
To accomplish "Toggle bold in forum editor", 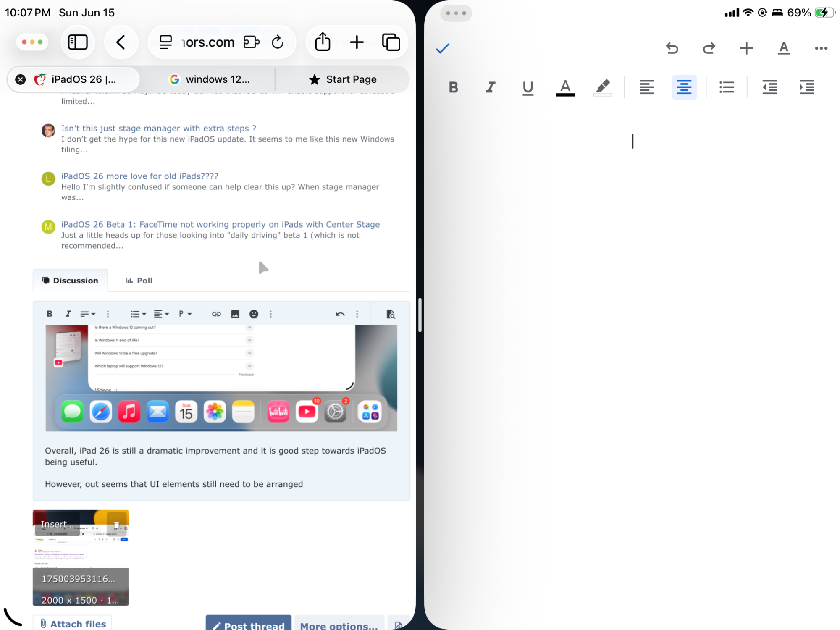I will [50, 314].
